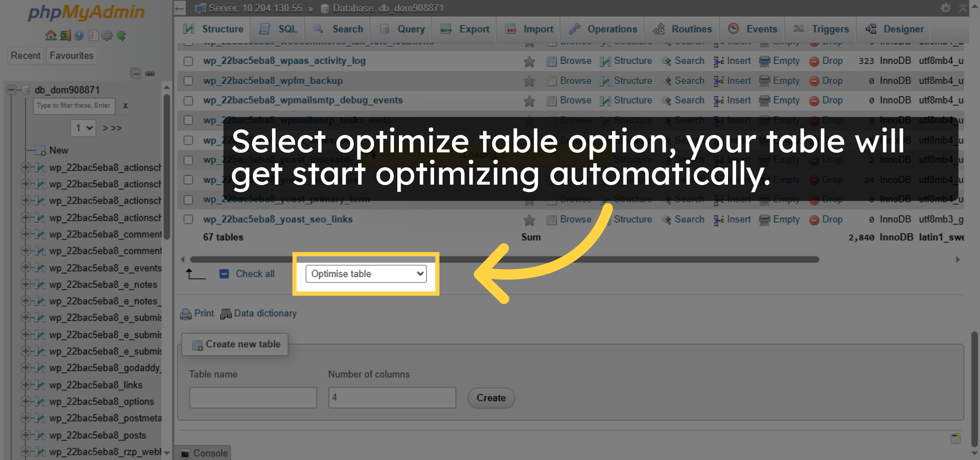The height and width of the screenshot is (460, 980).
Task: Click inside the Table name input field
Action: (253, 397)
